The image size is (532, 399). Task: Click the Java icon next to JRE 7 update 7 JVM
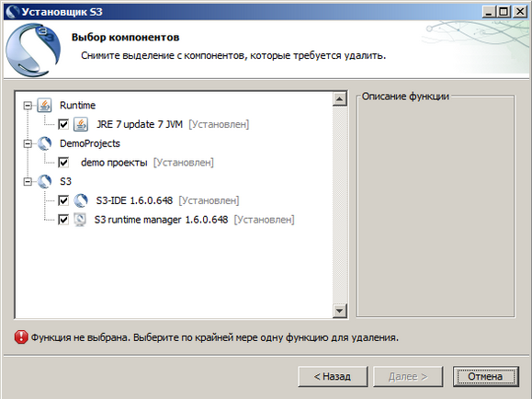tap(81, 124)
